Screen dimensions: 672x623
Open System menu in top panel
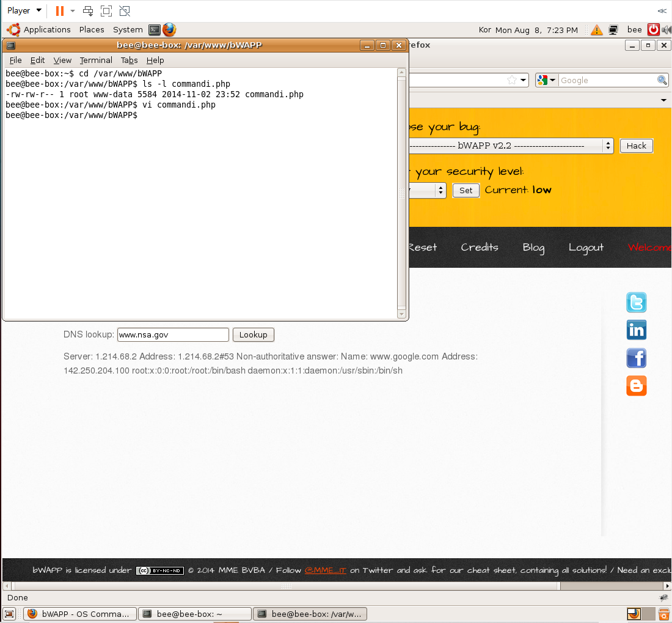coord(128,29)
